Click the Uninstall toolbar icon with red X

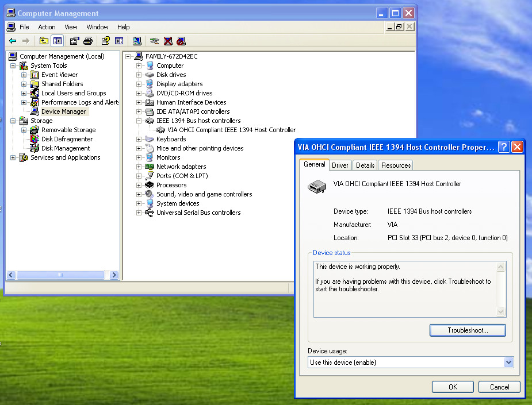pyautogui.click(x=168, y=41)
